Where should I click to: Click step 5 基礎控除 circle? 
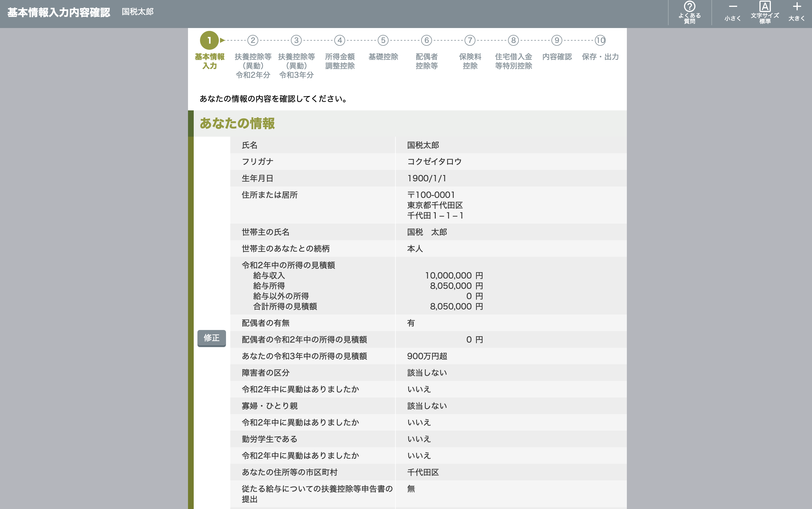tap(383, 40)
